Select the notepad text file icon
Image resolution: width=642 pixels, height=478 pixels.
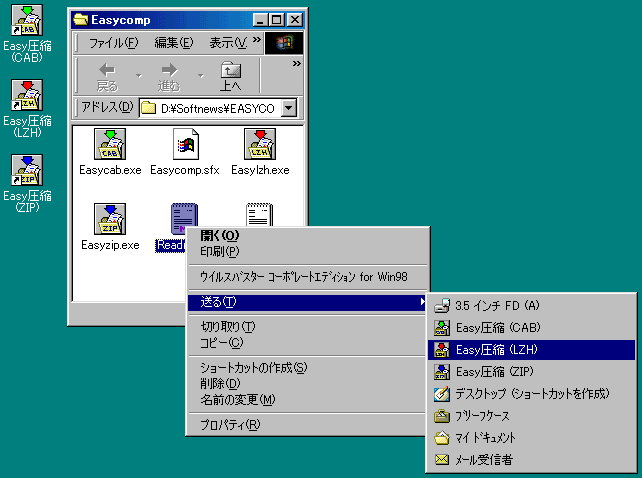260,215
